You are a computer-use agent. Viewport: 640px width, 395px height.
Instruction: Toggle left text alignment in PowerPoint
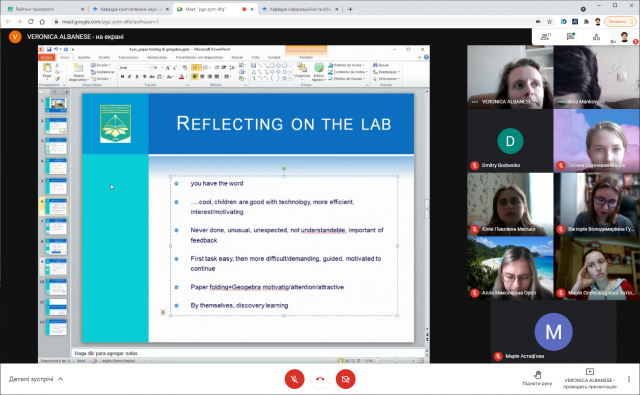[195, 77]
